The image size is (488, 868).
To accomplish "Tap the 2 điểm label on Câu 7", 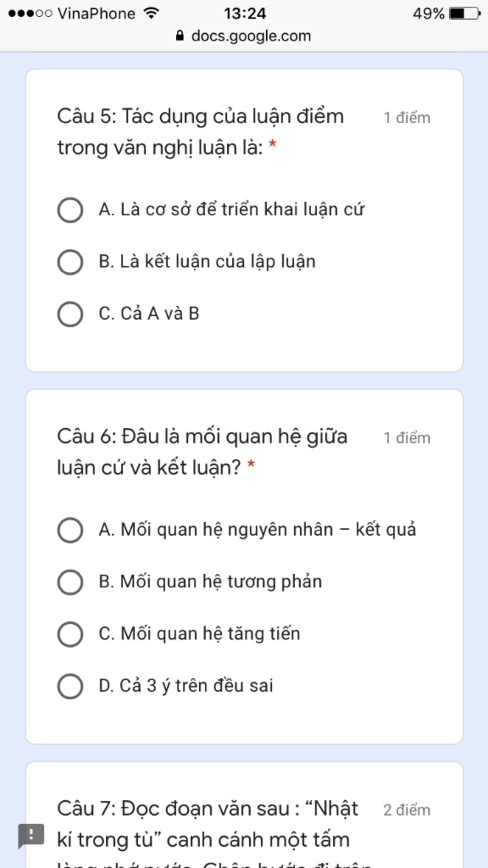I will (x=407, y=810).
